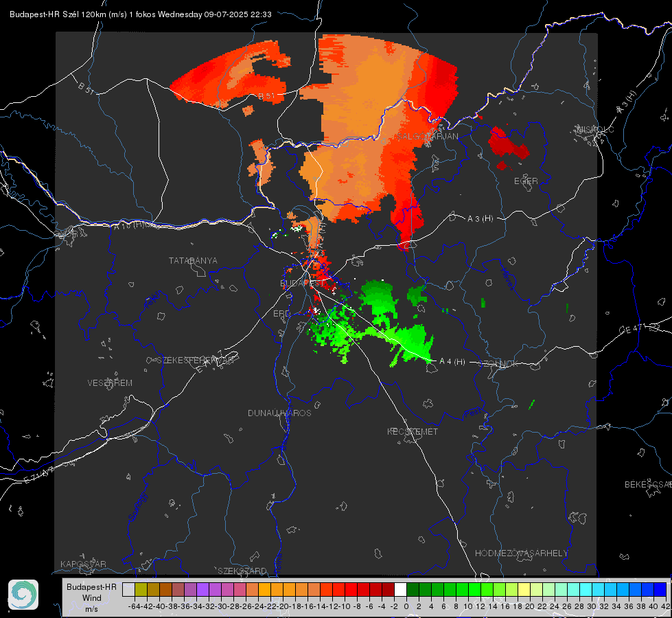Click the '20' legend value

530,606
